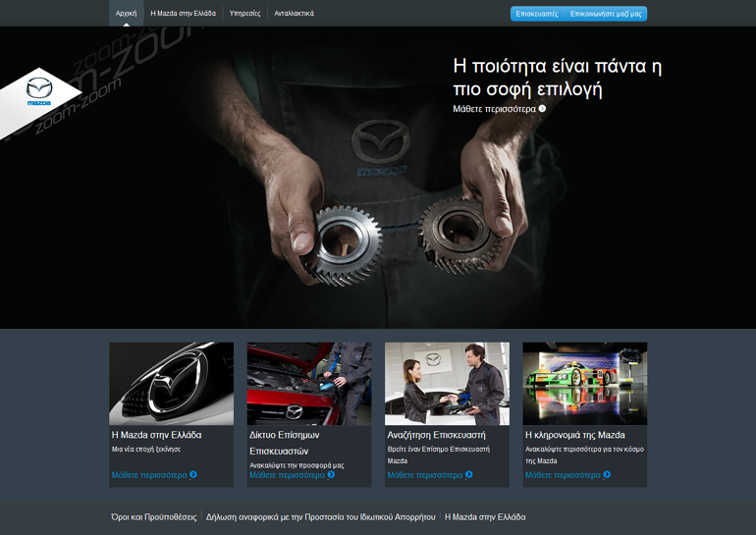Click footer link Η Mazda στην Ελλάδα
The image size is (756, 535).
pyautogui.click(x=485, y=517)
